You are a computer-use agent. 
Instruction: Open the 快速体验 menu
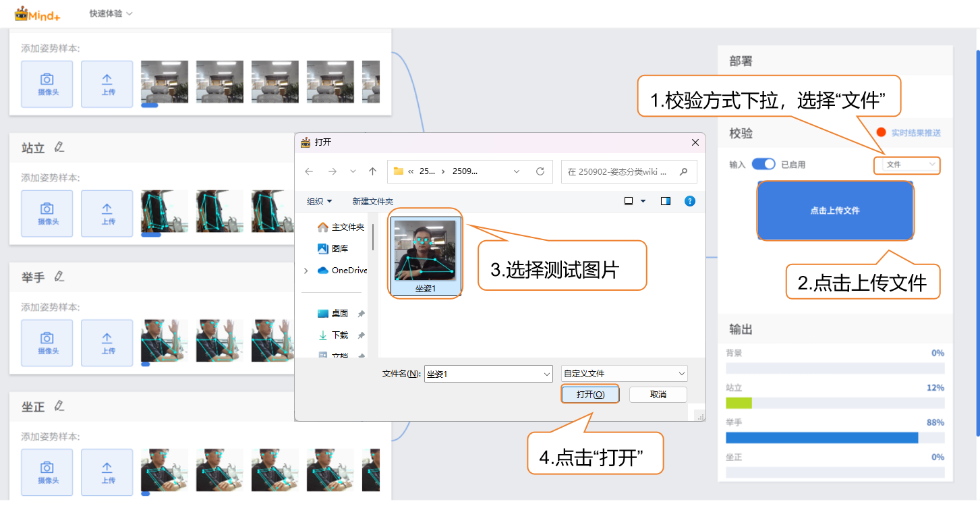coord(111,13)
